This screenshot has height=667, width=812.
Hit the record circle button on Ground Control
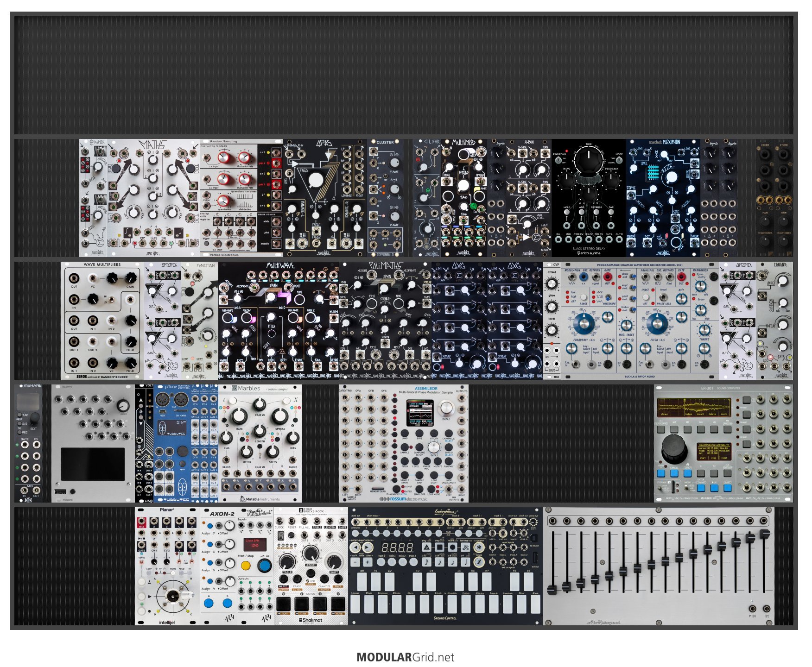pos(453,547)
